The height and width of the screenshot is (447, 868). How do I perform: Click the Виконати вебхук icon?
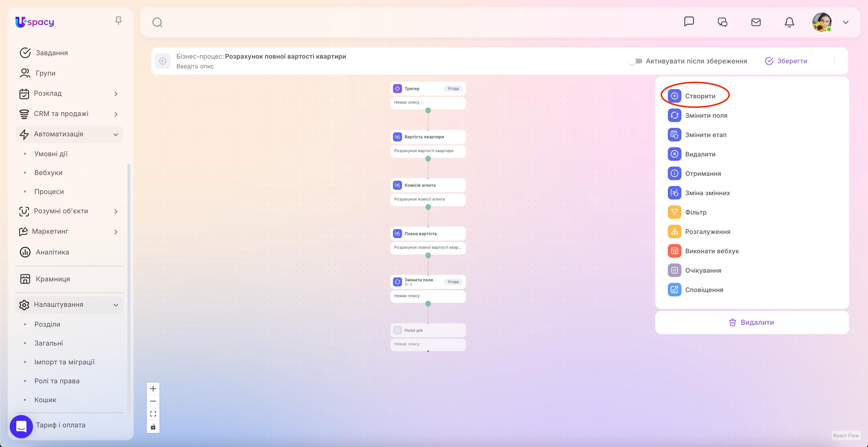674,251
